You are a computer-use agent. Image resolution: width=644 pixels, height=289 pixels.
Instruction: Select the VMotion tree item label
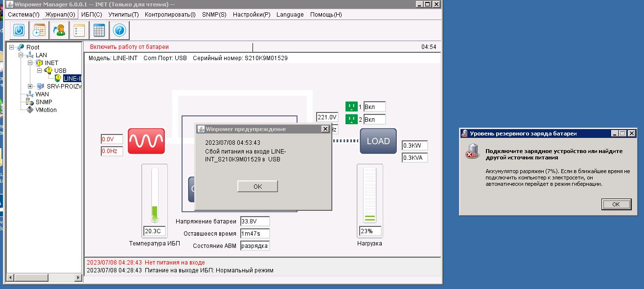(x=46, y=110)
